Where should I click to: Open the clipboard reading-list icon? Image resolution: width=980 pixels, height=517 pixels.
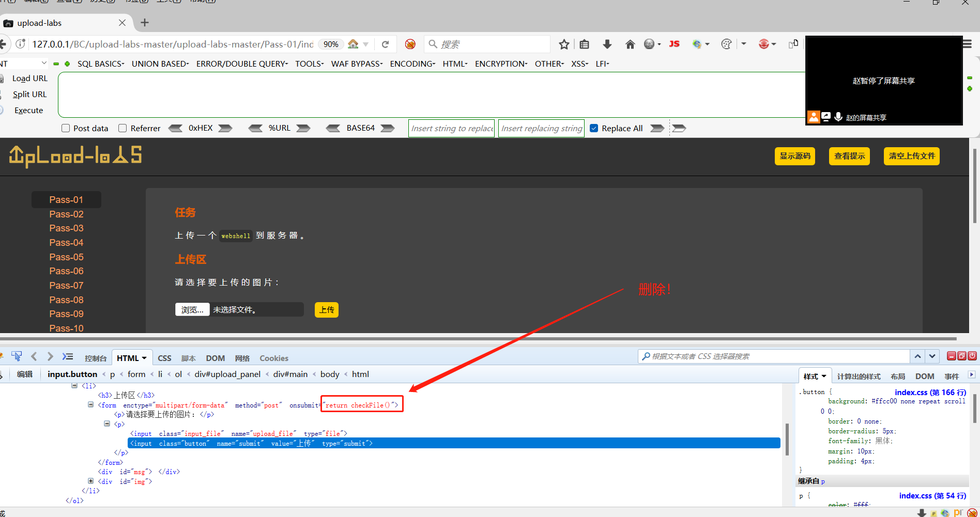584,44
